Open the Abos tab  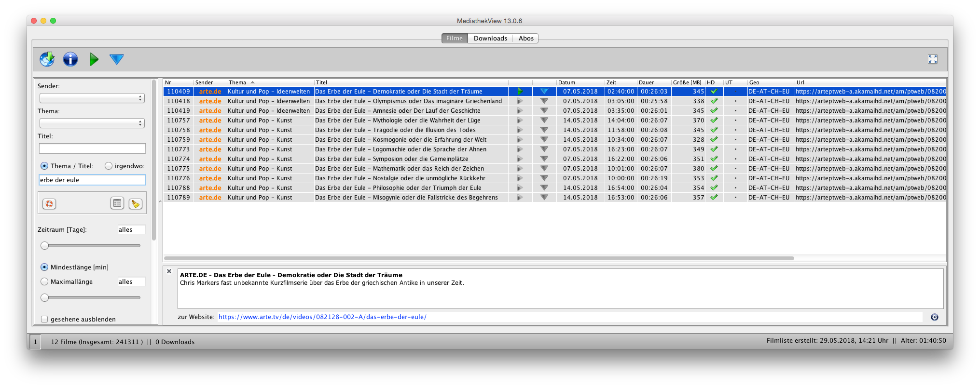pyautogui.click(x=525, y=39)
